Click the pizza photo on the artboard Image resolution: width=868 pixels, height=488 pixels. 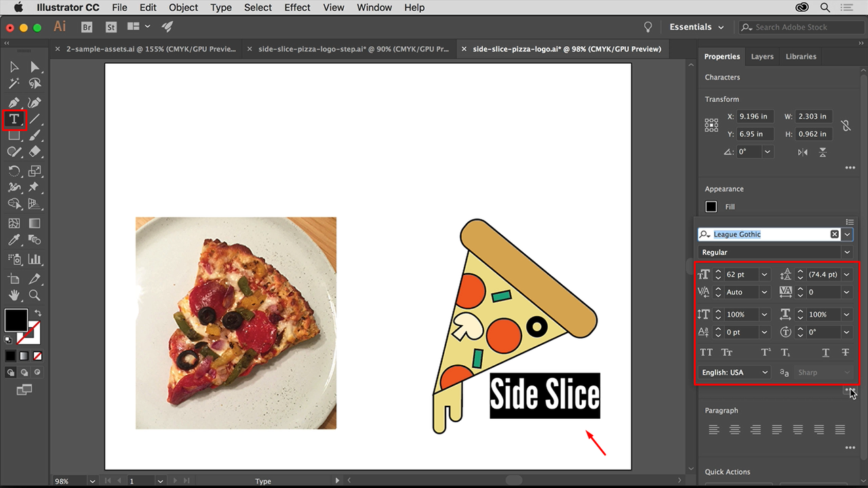pyautogui.click(x=236, y=323)
